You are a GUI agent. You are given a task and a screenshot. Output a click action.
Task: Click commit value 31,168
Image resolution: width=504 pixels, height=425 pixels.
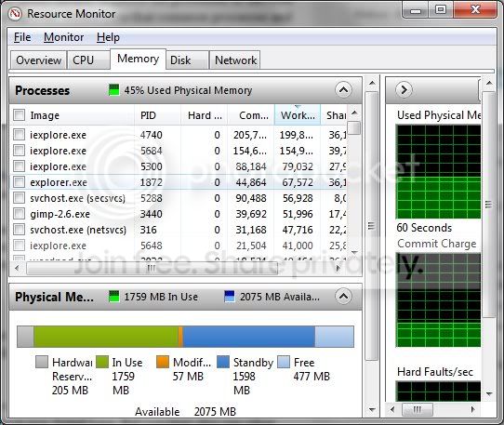pyautogui.click(x=251, y=230)
